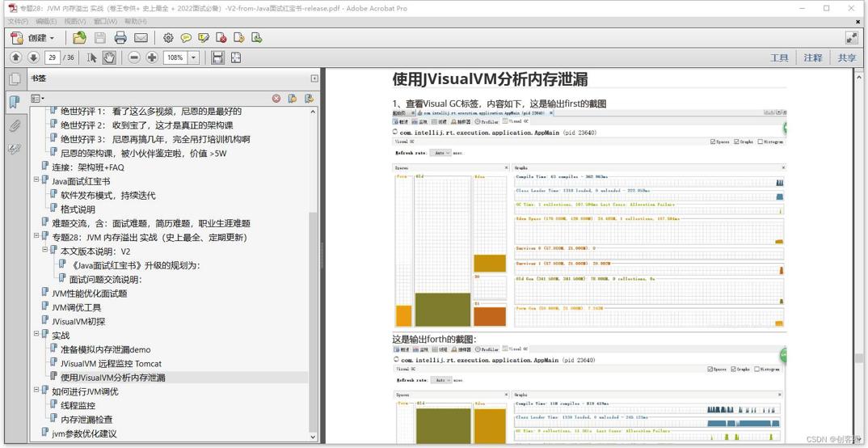Screen dimensions: 868x448
Task: Click the Open file folder icon
Action: (80, 38)
